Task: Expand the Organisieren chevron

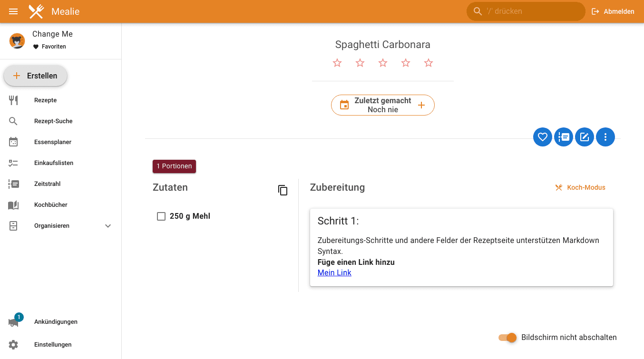Action: point(108,226)
